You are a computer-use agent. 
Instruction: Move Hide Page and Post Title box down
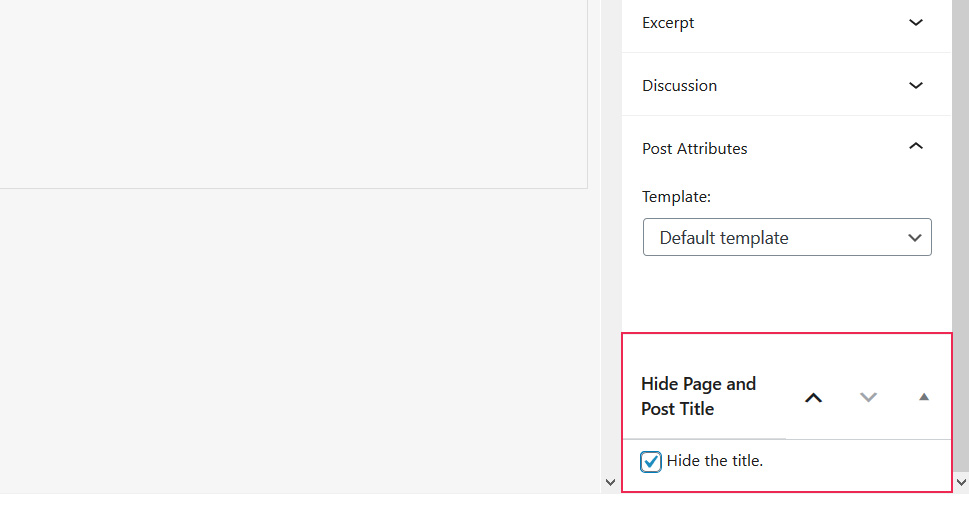click(x=868, y=397)
